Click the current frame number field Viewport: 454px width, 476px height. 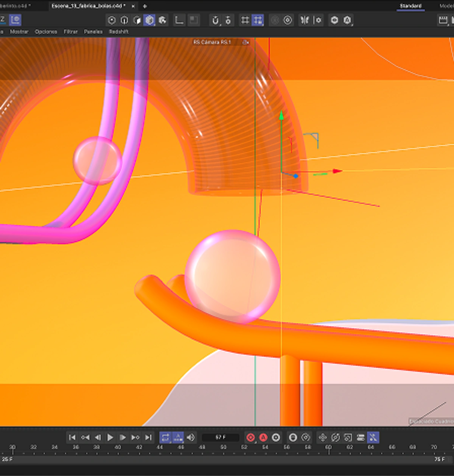click(221, 437)
